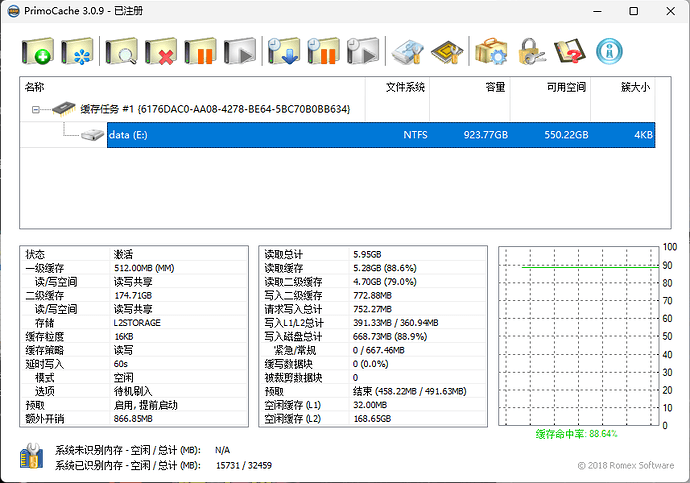Click the recognized memory value 15731 / 32459
Viewport: 690px width, 483px height.
pos(244,465)
